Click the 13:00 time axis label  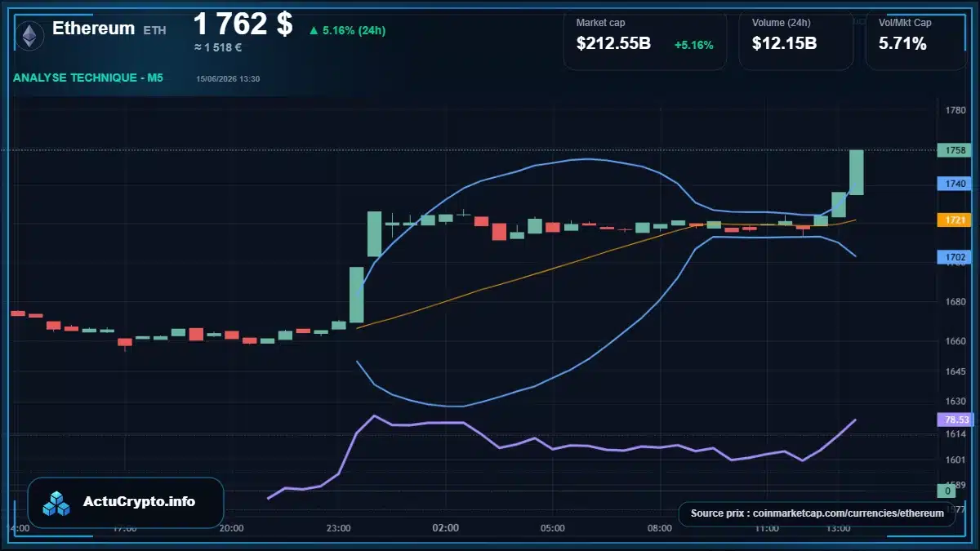[839, 528]
